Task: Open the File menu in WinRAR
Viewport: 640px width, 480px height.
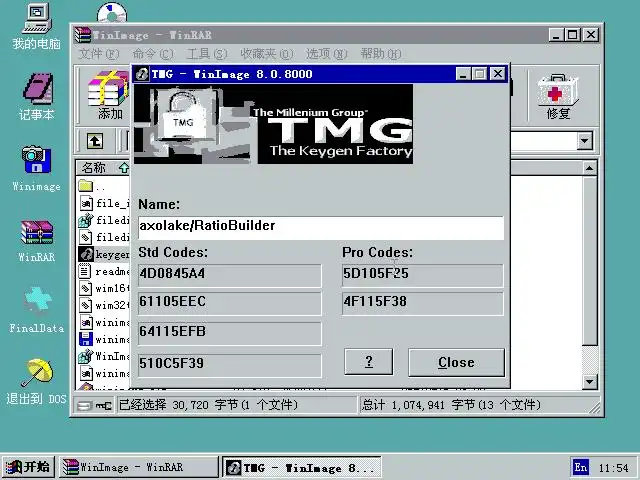Action: pyautogui.click(x=98, y=54)
